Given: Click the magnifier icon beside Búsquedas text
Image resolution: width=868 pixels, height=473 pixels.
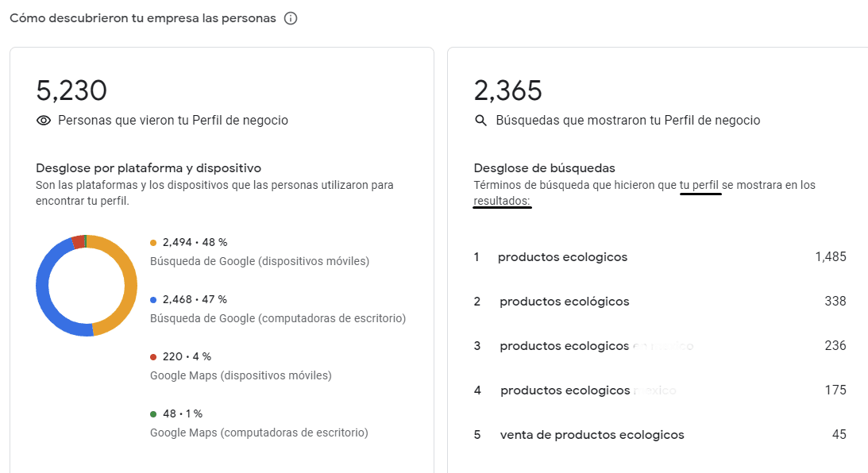Looking at the screenshot, I should point(480,121).
